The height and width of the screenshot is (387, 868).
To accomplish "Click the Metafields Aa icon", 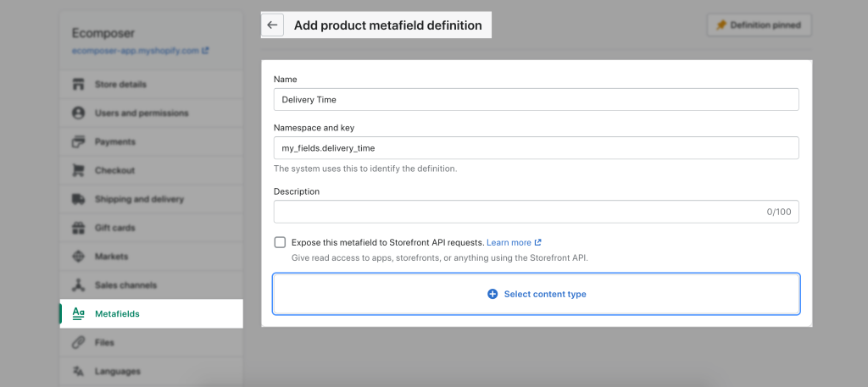I will pos(78,314).
